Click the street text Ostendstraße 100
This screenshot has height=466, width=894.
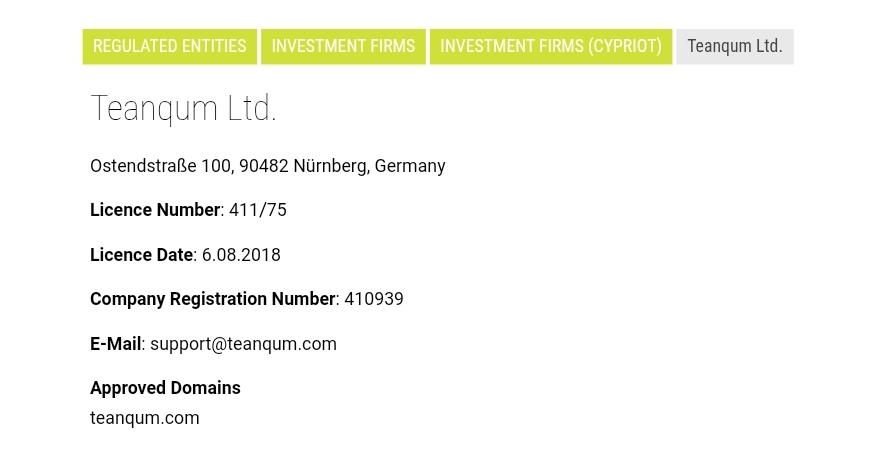click(160, 166)
